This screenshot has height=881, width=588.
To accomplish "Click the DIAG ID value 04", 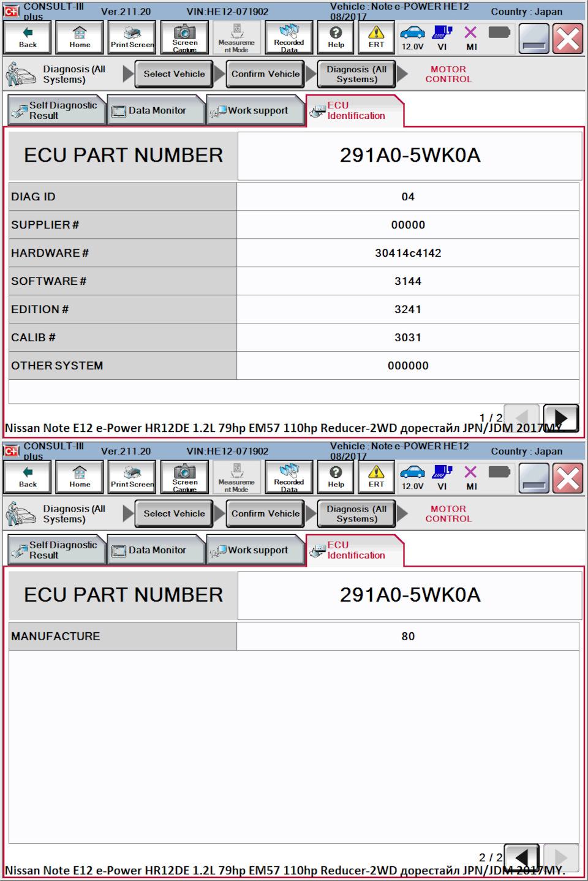I will pyautogui.click(x=408, y=197).
